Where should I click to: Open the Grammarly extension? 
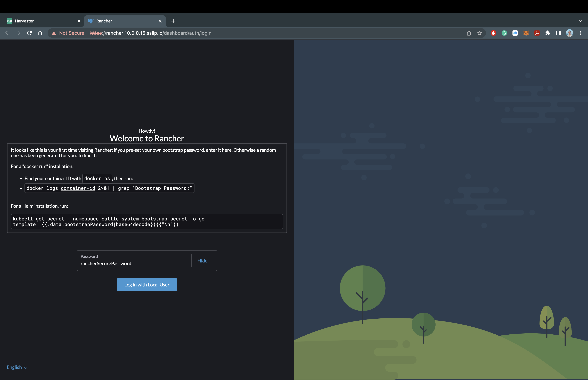coord(504,33)
